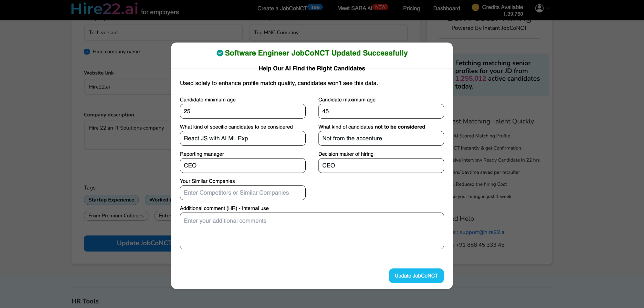Click the specific candidates to be considered field

(x=242, y=138)
